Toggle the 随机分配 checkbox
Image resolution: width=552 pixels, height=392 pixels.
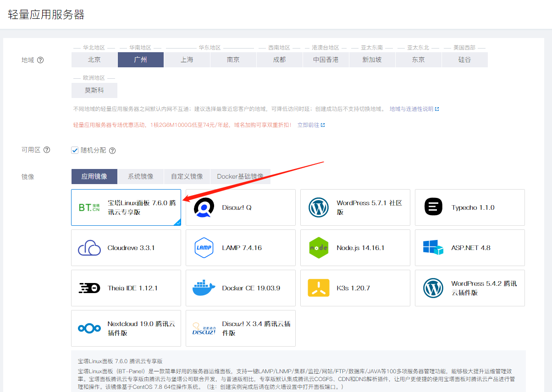(x=75, y=150)
